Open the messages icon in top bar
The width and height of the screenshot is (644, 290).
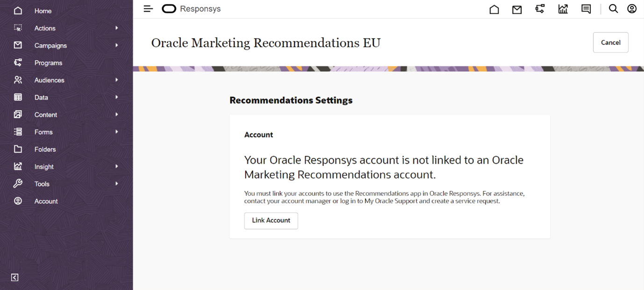point(586,9)
